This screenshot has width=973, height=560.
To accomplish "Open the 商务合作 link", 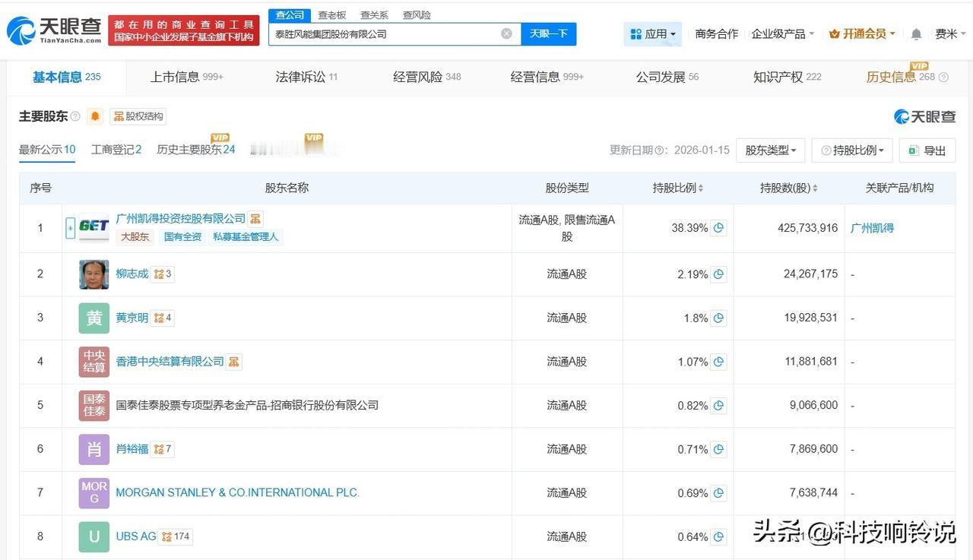I will point(717,34).
